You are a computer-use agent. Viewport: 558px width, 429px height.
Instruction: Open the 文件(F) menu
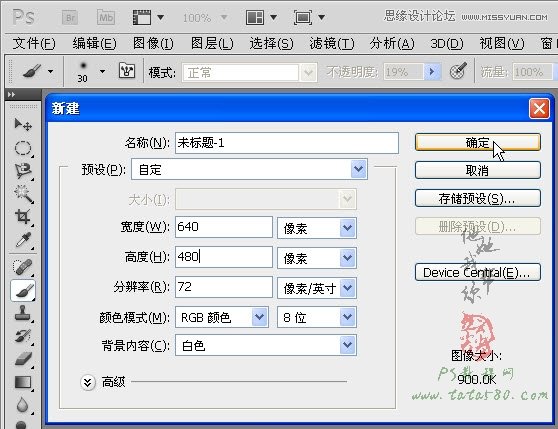34,44
